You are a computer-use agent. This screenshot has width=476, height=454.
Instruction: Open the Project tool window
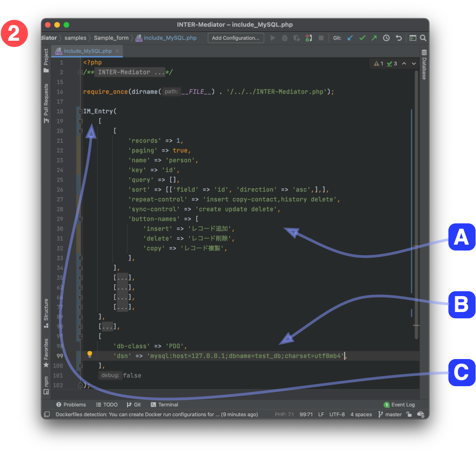point(46,61)
